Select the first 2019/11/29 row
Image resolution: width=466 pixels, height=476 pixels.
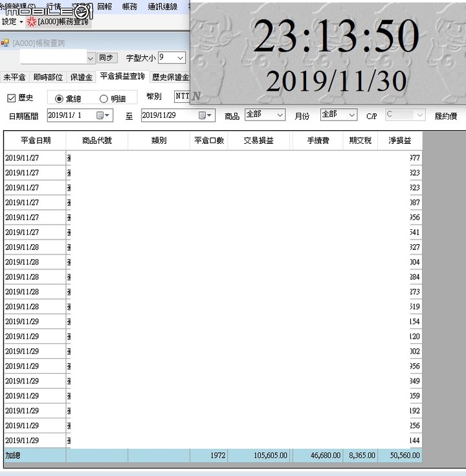[x=213, y=321]
